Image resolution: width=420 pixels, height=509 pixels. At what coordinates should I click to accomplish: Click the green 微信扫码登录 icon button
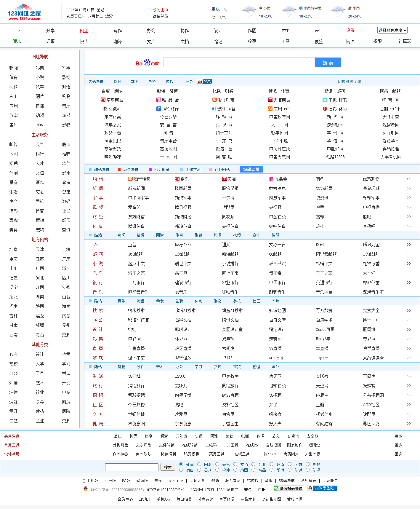pos(288,488)
